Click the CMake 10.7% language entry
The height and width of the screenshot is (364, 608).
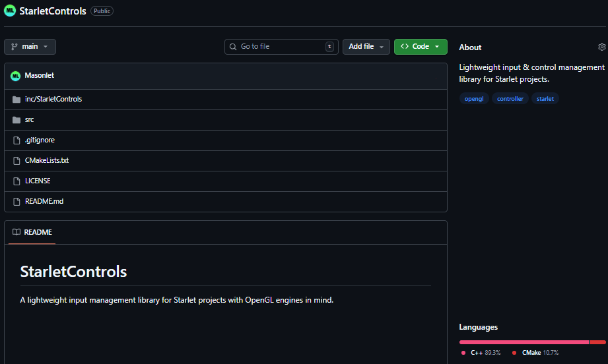pyautogui.click(x=535, y=353)
